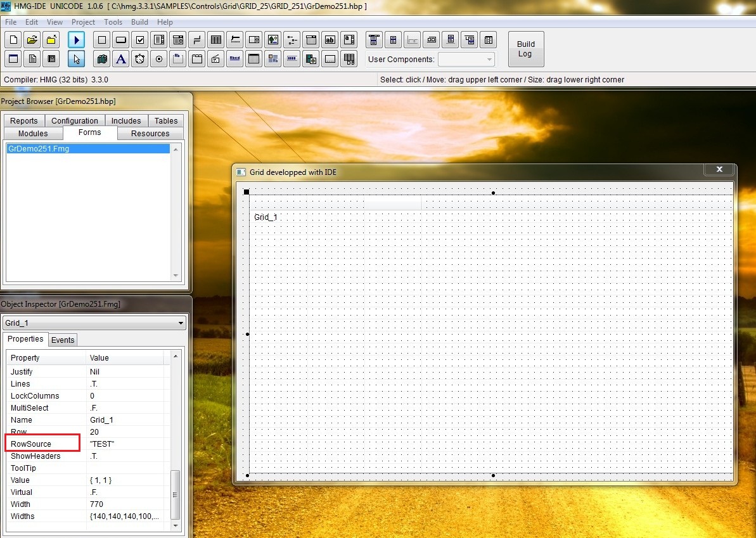Open the object selector dropdown showing Grid_1
This screenshot has width=756, height=538.
[181, 323]
